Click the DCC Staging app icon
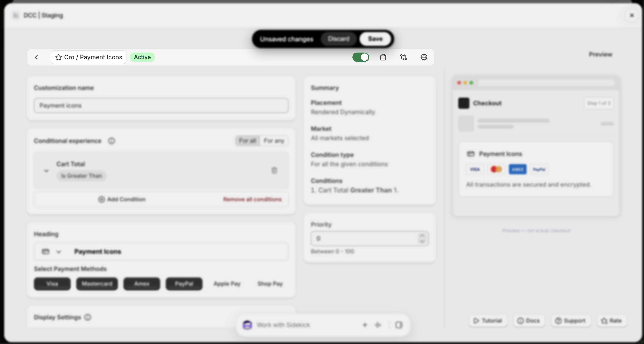644x344 pixels. point(16,16)
